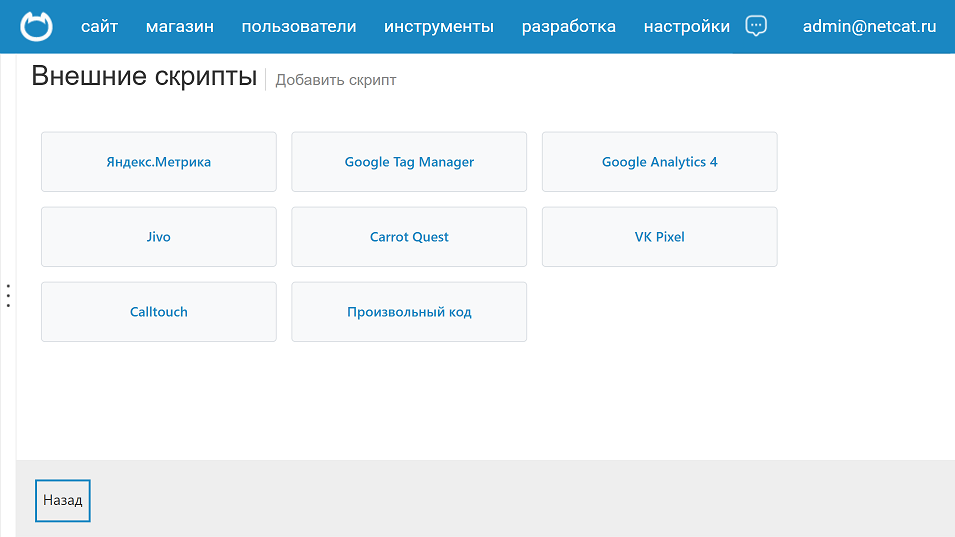
Task: Open the «сайт» menu
Action: tap(99, 27)
